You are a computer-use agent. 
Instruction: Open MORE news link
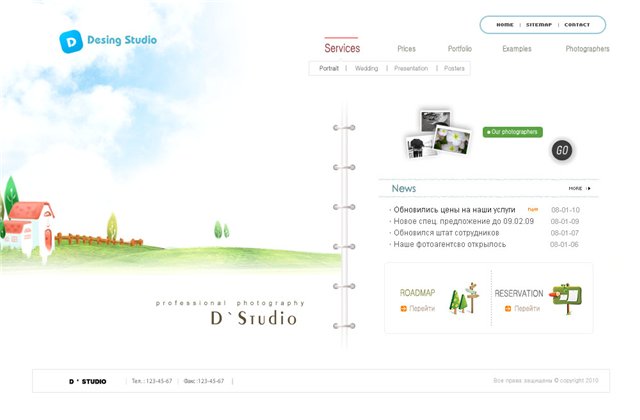575,189
